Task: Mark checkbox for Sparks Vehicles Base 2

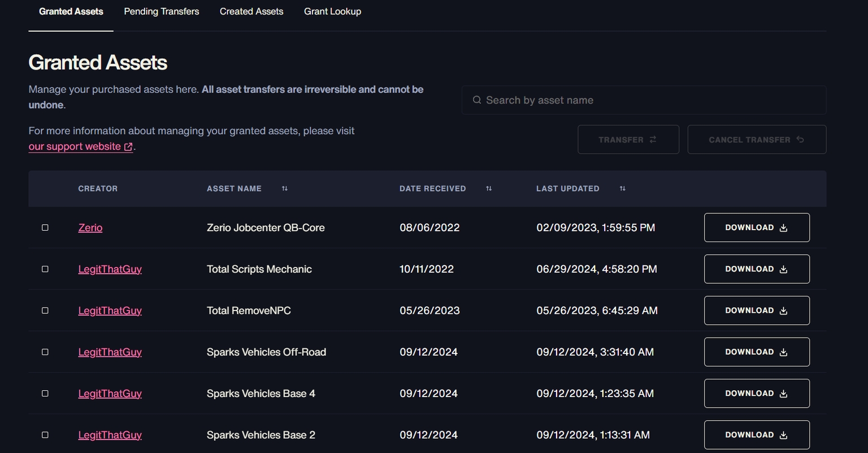Action: click(45, 435)
